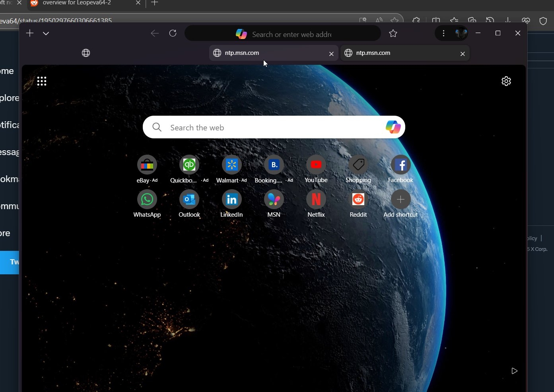Open the apps grid launcher icon
Screen dimensions: 554x392
pyautogui.click(x=42, y=81)
